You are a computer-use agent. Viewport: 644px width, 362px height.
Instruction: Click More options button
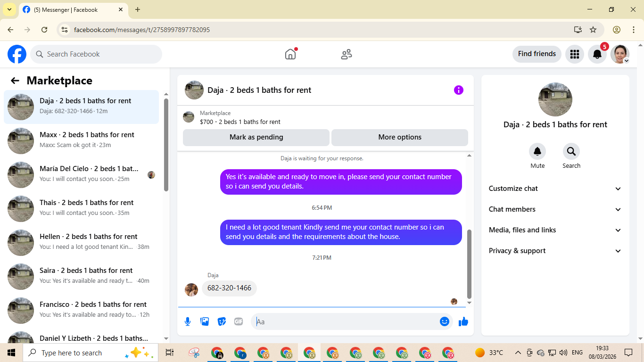pyautogui.click(x=400, y=137)
